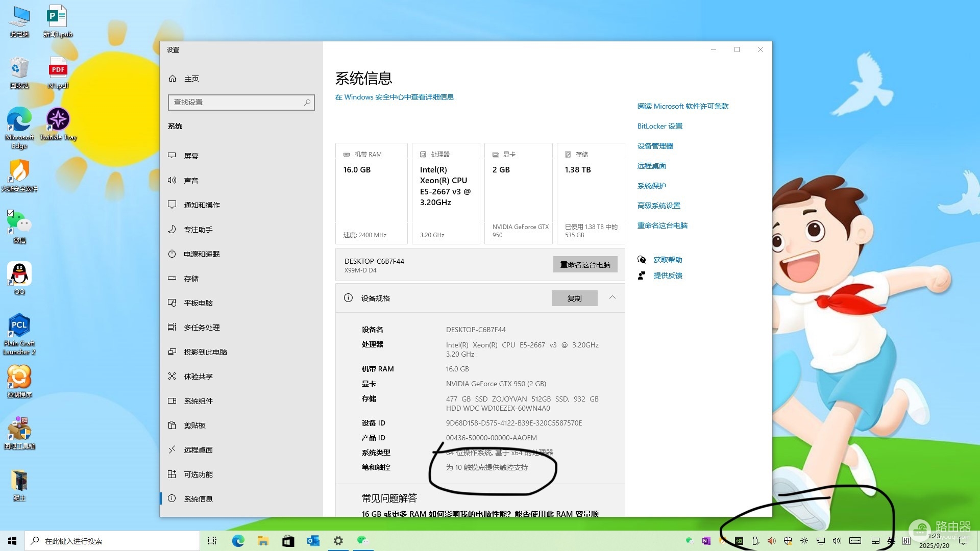The image size is (980, 551).
Task: Click the 可选功能 sidebar icon
Action: [x=172, y=474]
